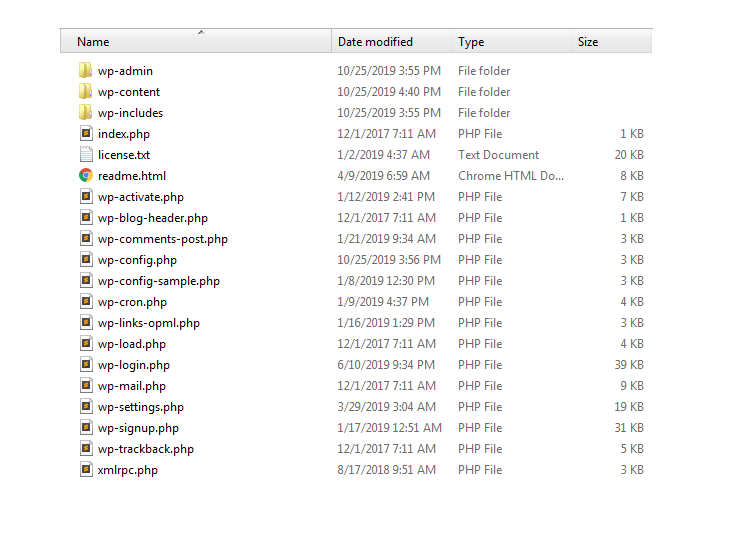Image resolution: width=750 pixels, height=556 pixels.
Task: Click the 10/25/2019 3:56 PM date of wp-config.php
Action: (389, 260)
